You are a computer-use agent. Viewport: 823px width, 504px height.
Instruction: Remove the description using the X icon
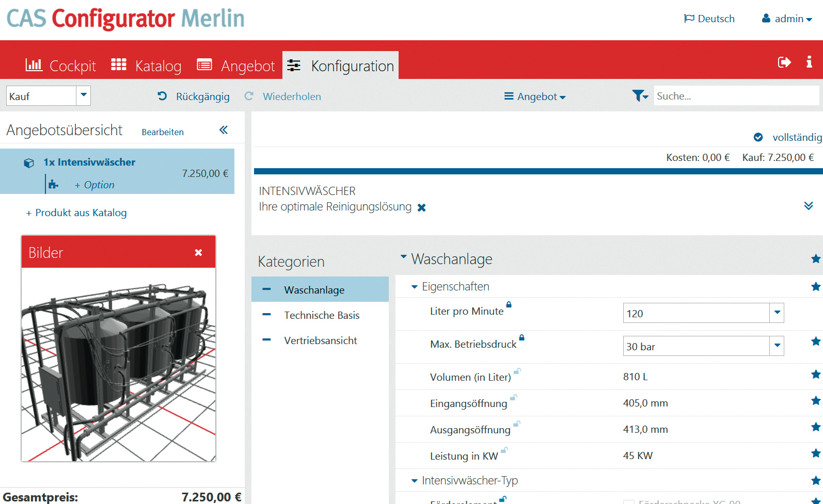(422, 207)
